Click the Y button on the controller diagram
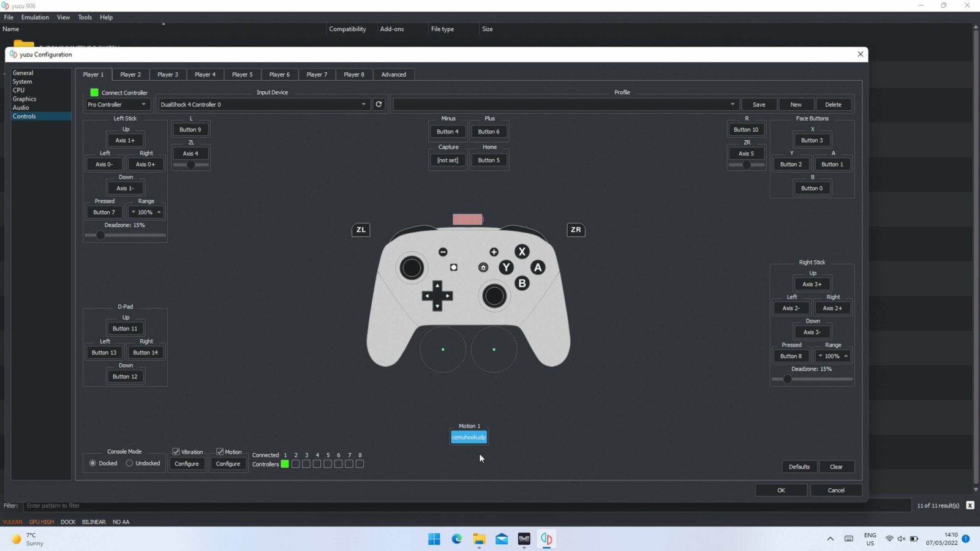 [505, 267]
